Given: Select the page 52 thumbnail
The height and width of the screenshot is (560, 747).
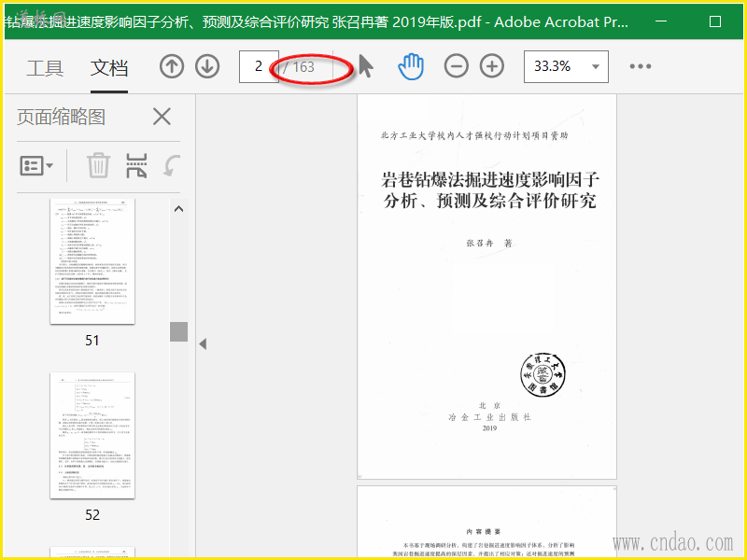Looking at the screenshot, I should click(x=92, y=436).
